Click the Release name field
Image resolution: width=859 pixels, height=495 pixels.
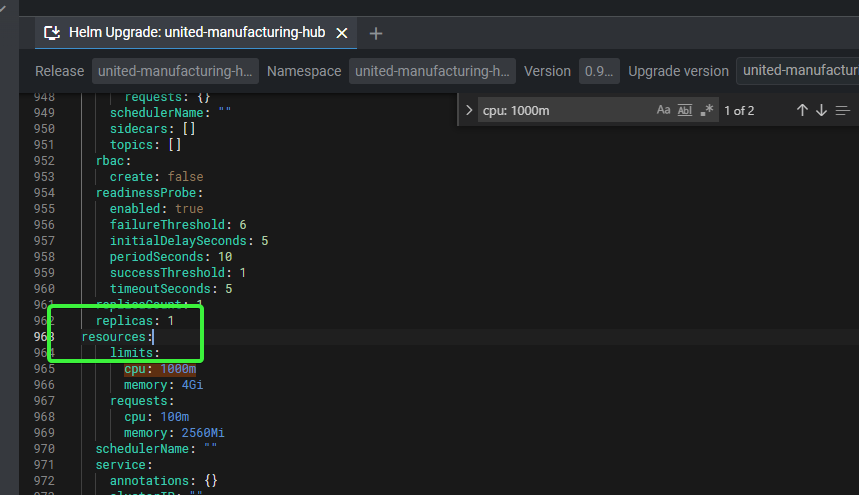(x=176, y=71)
